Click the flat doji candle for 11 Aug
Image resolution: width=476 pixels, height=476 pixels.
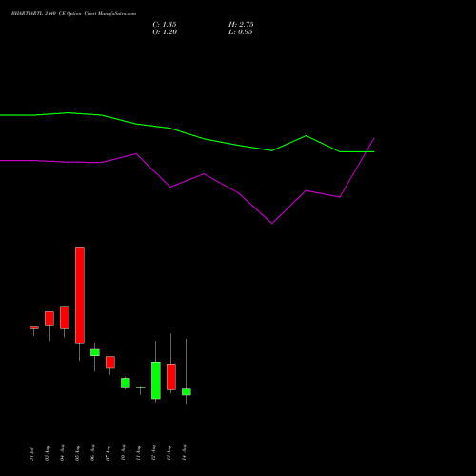pyautogui.click(x=141, y=387)
